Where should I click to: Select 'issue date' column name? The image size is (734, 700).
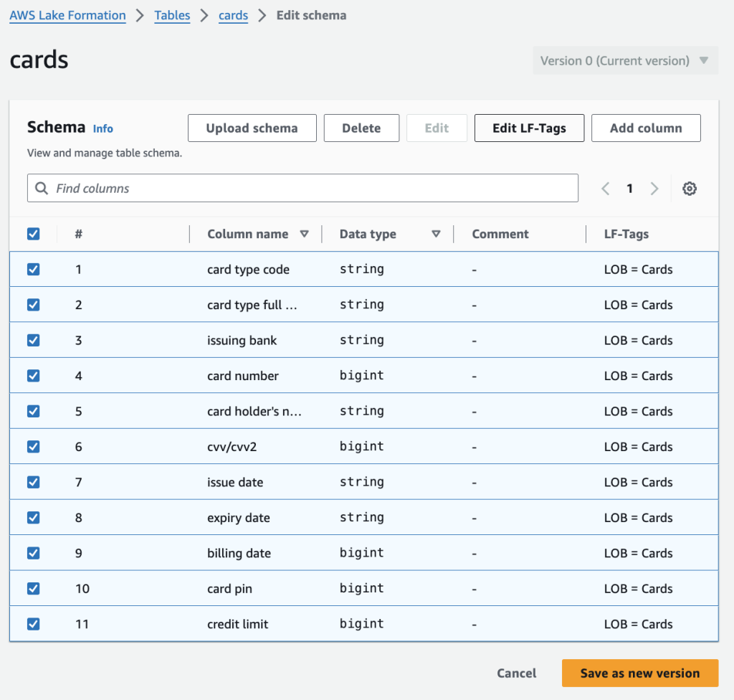point(235,482)
